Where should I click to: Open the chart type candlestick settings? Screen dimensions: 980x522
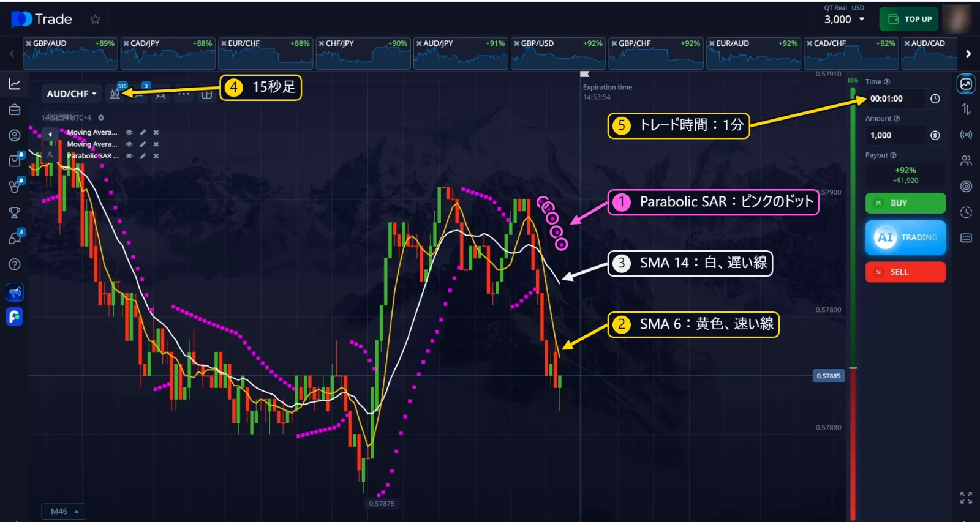115,94
